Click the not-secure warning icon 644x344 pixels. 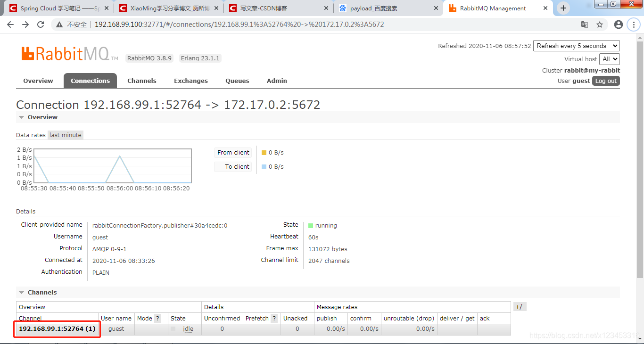coord(59,25)
